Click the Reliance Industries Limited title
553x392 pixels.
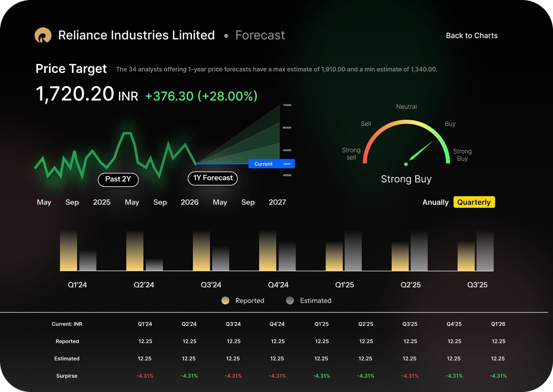137,35
